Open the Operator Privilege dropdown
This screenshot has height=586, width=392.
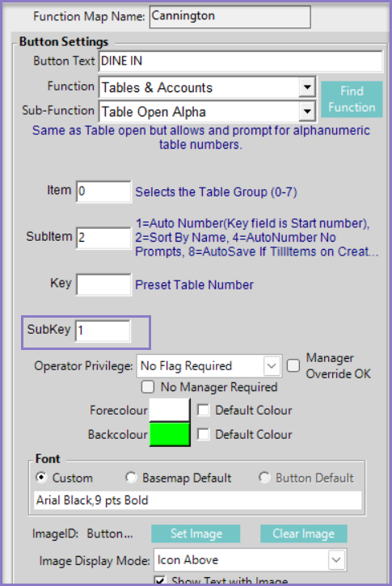209,366
